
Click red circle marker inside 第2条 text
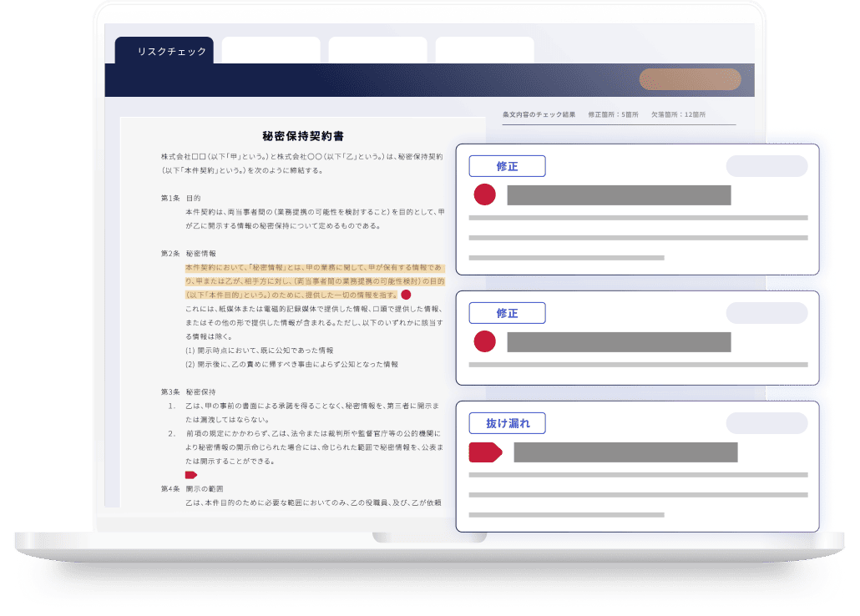coord(406,295)
